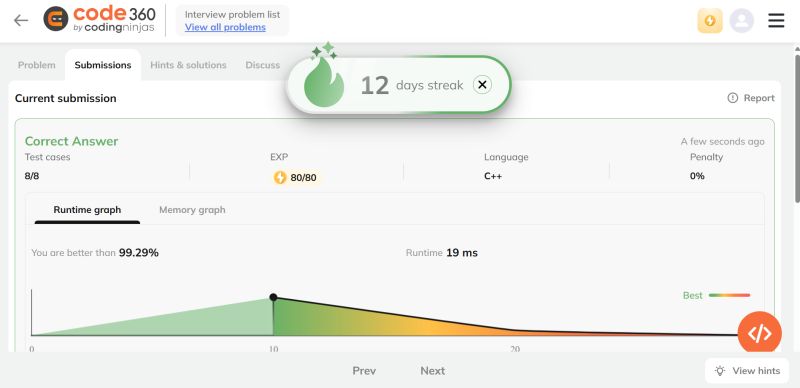Open the user profile avatar
This screenshot has height=388, width=800.
click(741, 21)
